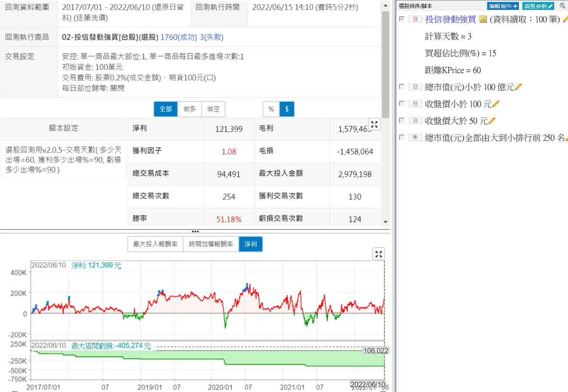This screenshot has width=568, height=392.
Task: Click the magnifier icon in conditions panel
Action: [562, 6]
